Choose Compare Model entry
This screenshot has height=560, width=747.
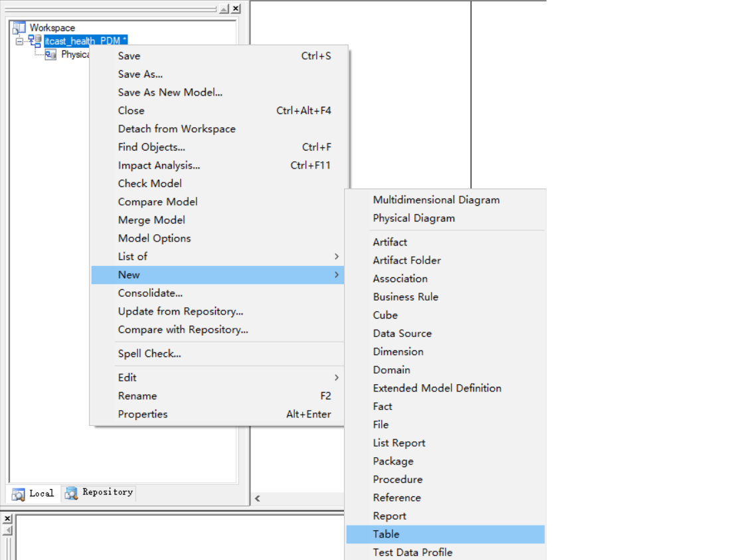coord(218,202)
